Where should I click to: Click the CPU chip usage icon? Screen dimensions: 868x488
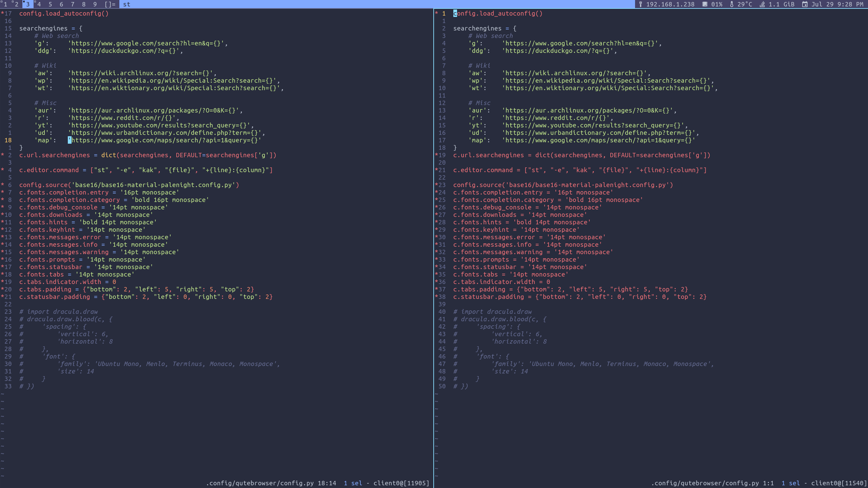pos(705,4)
